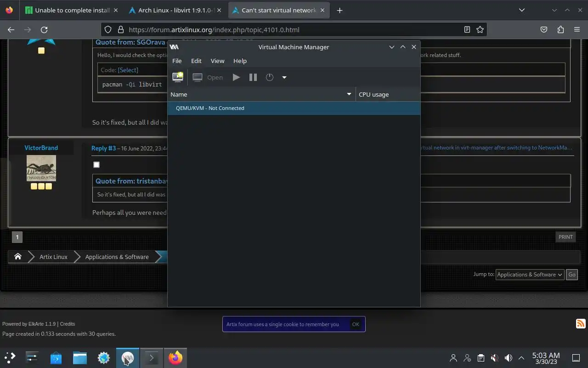Select the QEMU/KVM - Not Connected row
Screen dimensions: 588x368
pos(294,108)
